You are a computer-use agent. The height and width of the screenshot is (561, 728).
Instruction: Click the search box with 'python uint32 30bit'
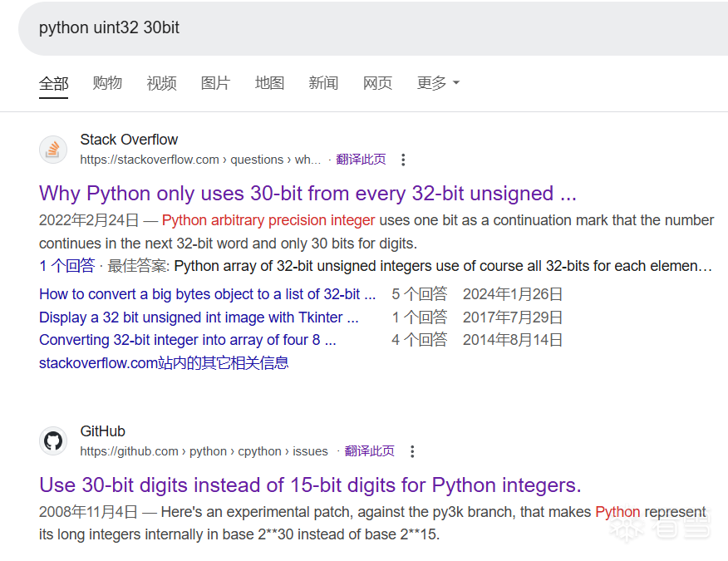(x=373, y=28)
